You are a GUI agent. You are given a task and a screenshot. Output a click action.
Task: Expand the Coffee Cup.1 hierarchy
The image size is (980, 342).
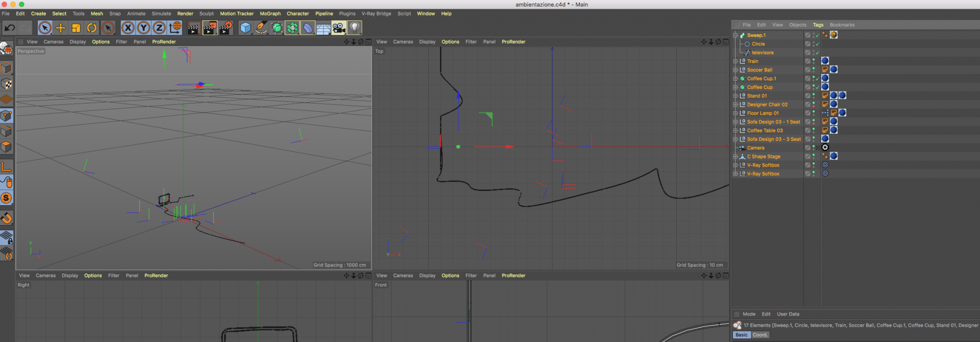736,79
